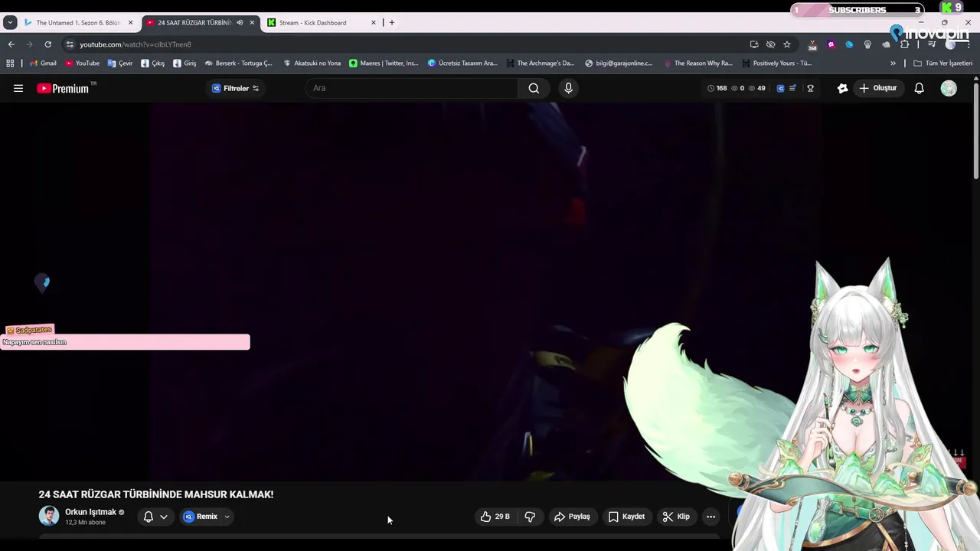Open the media control playlist icon
The height and width of the screenshot is (551, 980).
932,44
